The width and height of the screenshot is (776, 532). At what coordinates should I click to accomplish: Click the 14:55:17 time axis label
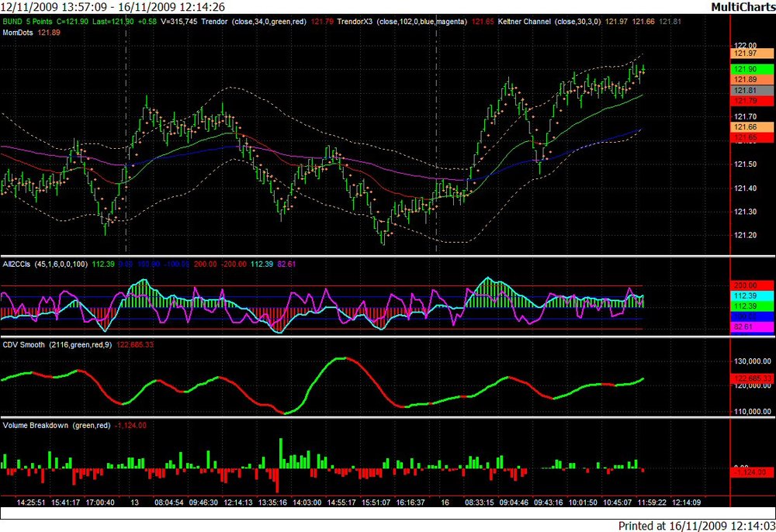[341, 503]
